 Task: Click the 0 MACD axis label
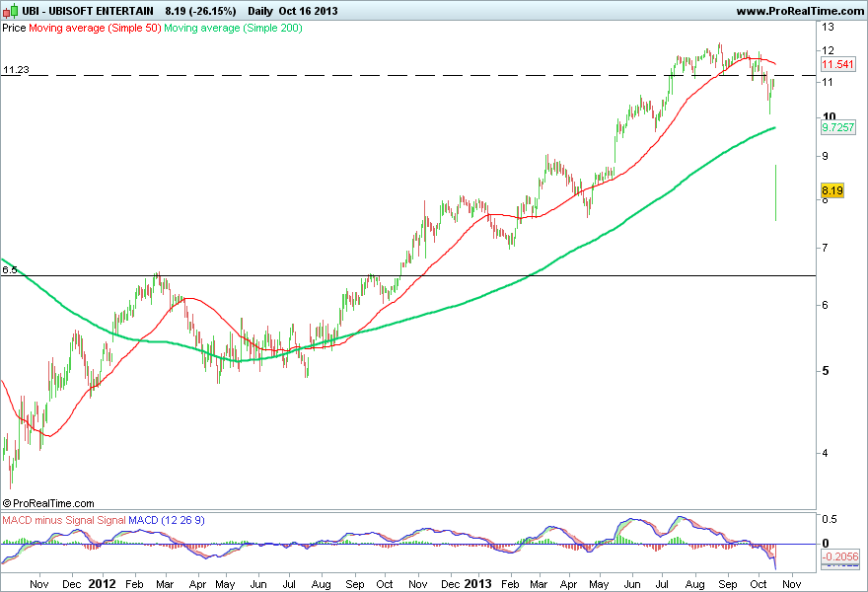pos(826,544)
